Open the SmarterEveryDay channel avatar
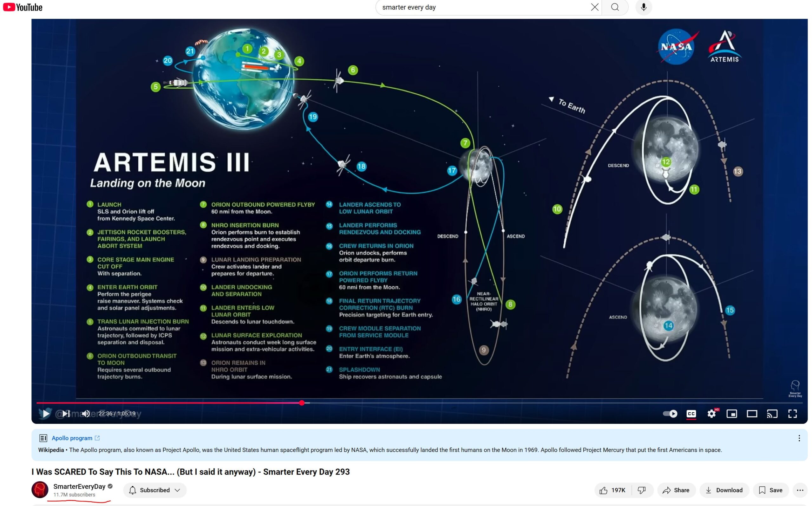The height and width of the screenshot is (506, 812). [x=40, y=490]
